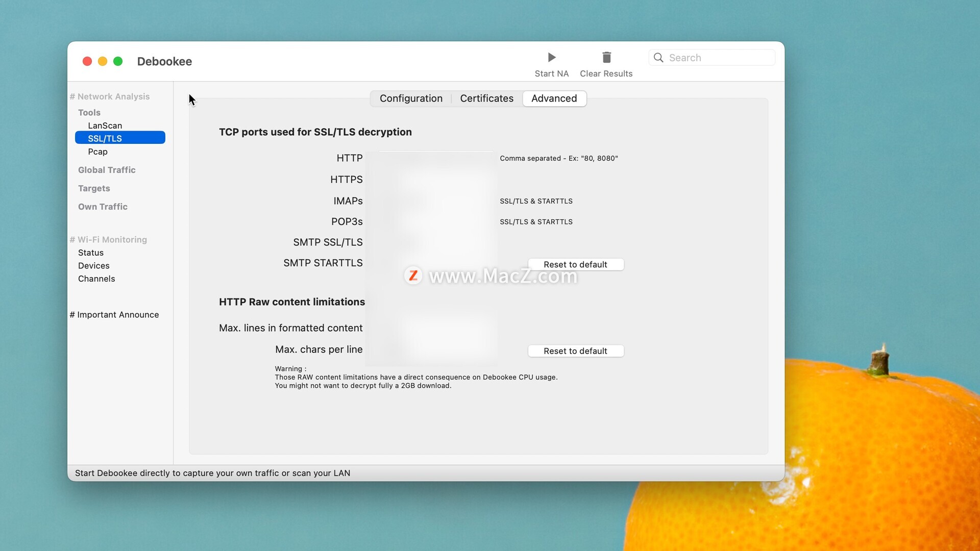The image size is (980, 551).
Task: Click the Debookee window title
Action: coord(164,61)
